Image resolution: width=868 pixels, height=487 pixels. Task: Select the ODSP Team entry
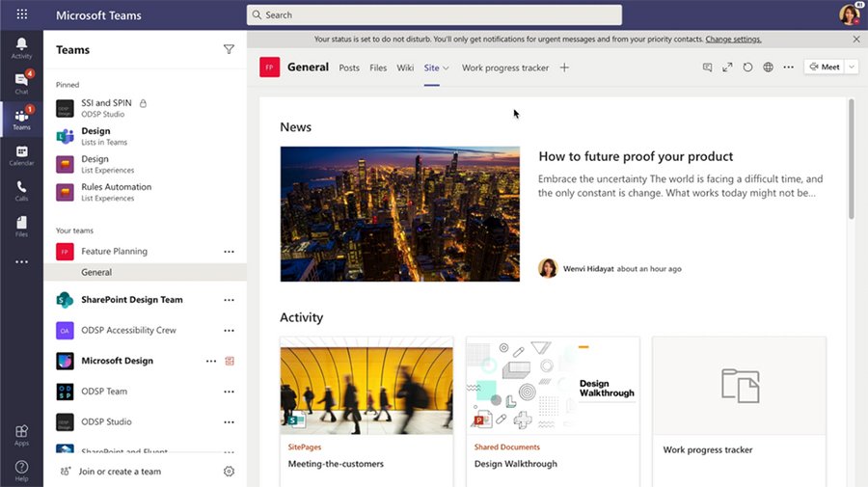(104, 392)
